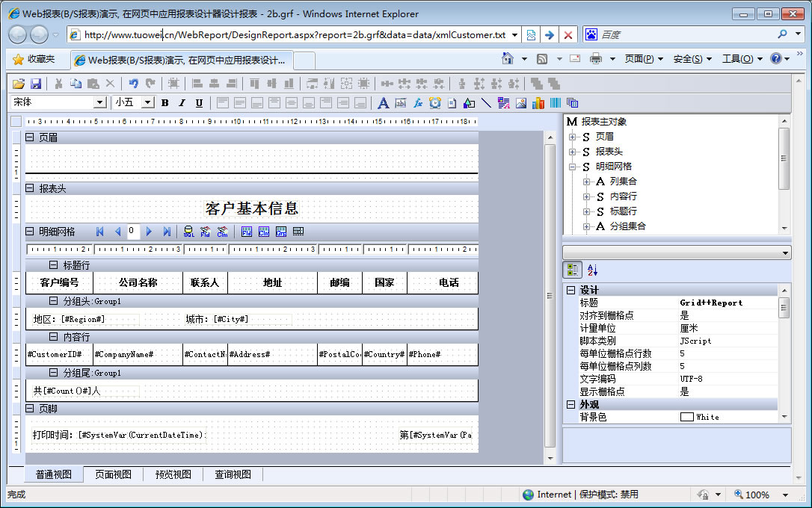Switch to the 查询视图 tab
812x508 pixels.
(x=233, y=474)
